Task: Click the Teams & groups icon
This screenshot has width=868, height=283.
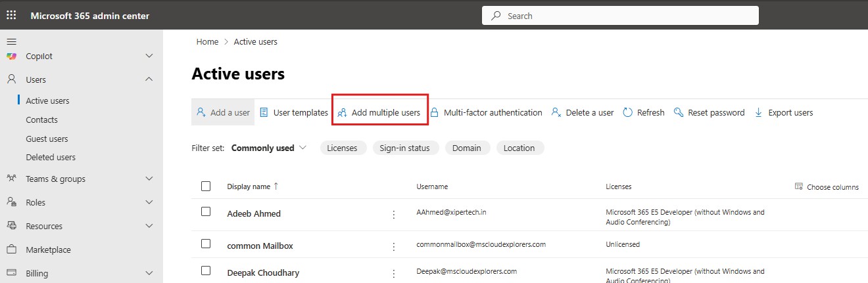Action: (x=11, y=179)
